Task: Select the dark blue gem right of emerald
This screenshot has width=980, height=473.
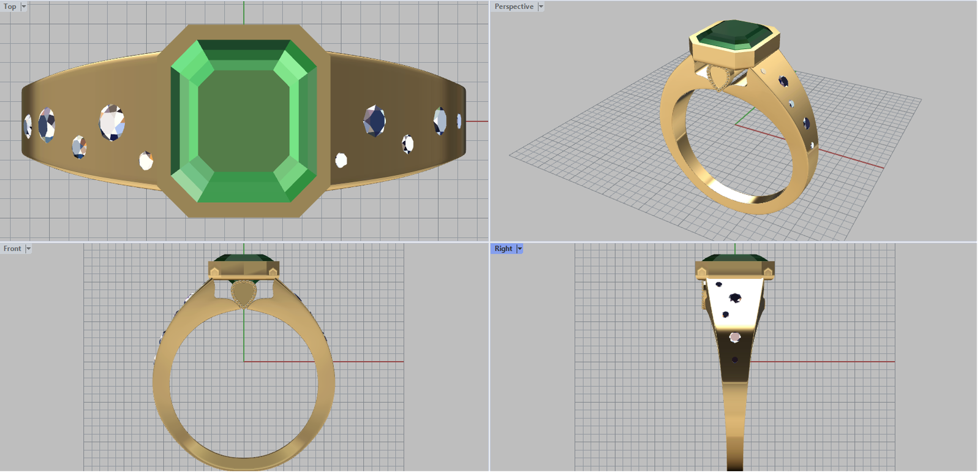Action: tap(374, 121)
